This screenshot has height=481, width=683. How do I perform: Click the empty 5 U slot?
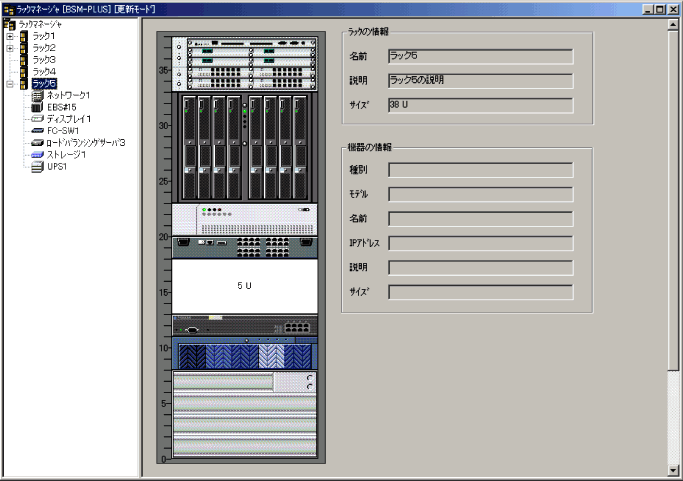coord(245,286)
